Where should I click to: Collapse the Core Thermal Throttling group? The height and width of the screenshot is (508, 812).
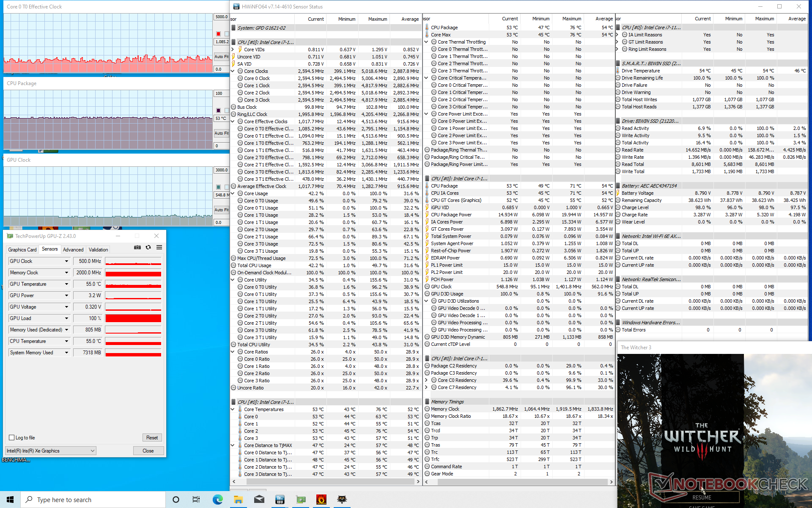coord(426,42)
